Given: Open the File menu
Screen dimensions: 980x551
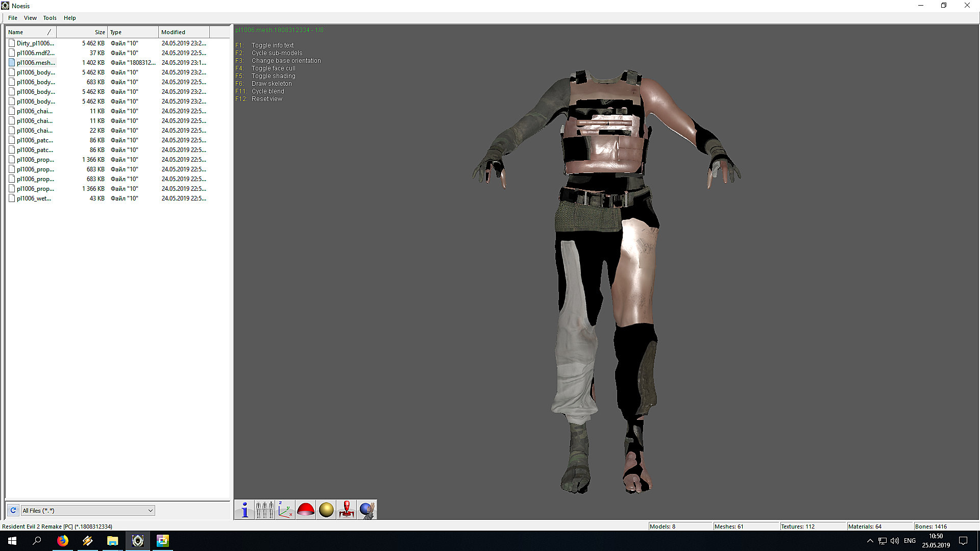Looking at the screenshot, I should [x=13, y=18].
